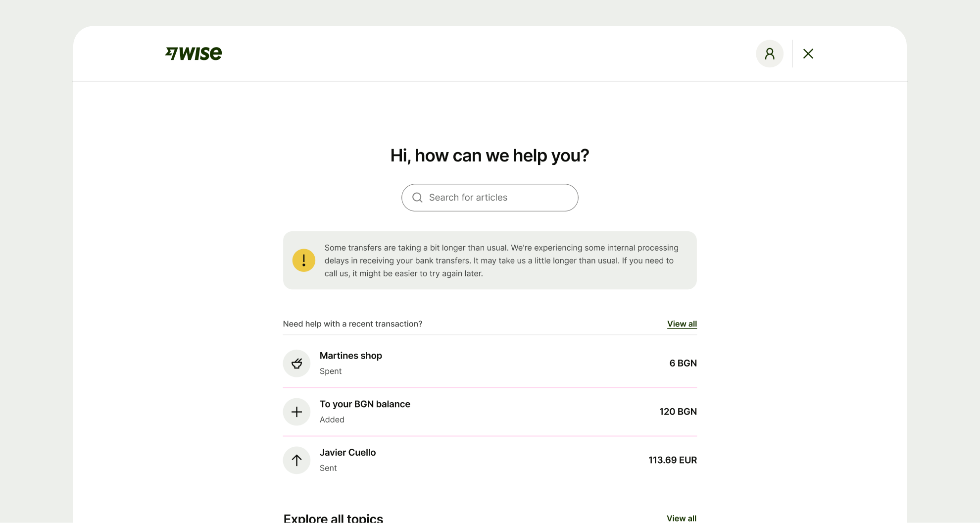Click the Need help with recent transaction header
Image resolution: width=980 pixels, height=523 pixels.
[x=353, y=324]
